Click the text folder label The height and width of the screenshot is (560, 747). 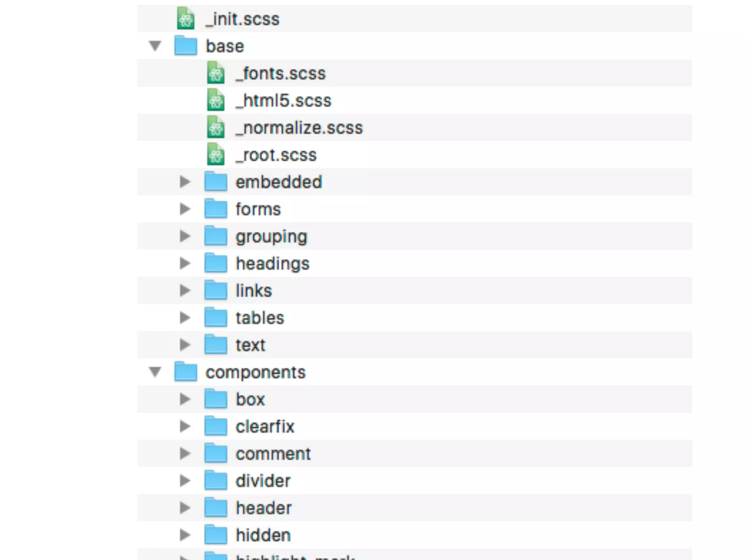coord(250,345)
